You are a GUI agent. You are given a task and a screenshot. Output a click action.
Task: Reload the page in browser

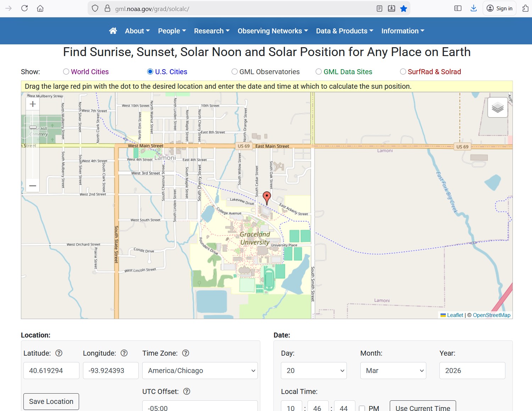(x=24, y=9)
